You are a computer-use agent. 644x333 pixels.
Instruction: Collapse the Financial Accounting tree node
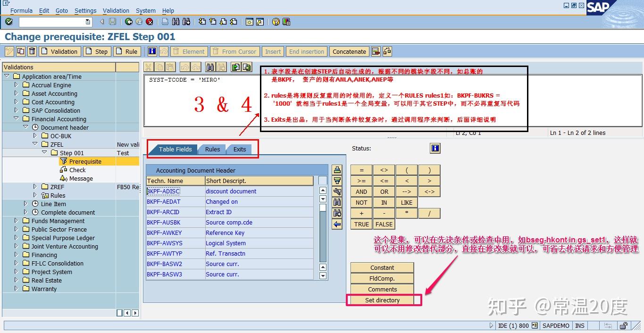pyautogui.click(x=16, y=119)
